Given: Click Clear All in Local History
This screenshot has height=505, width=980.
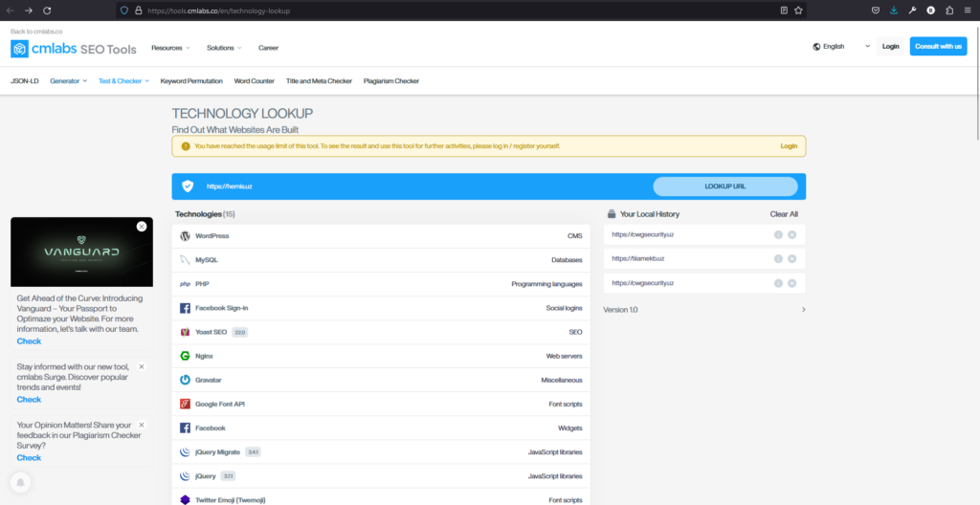Looking at the screenshot, I should tap(783, 214).
